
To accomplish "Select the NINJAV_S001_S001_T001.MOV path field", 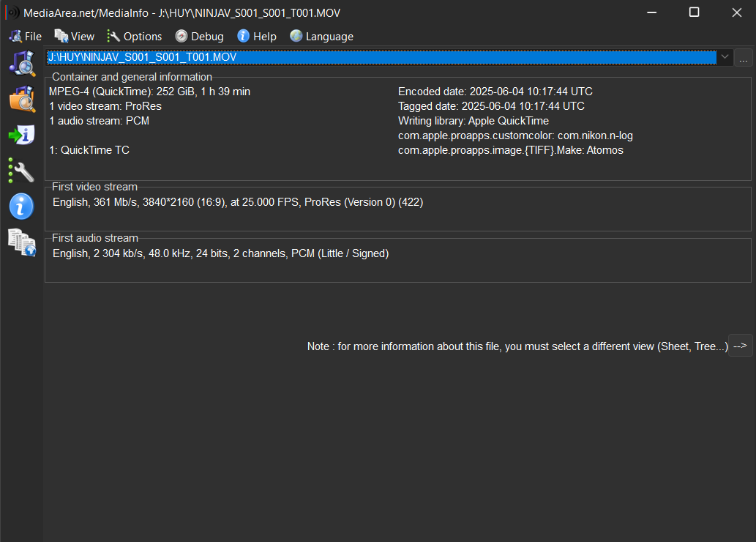I will click(381, 57).
